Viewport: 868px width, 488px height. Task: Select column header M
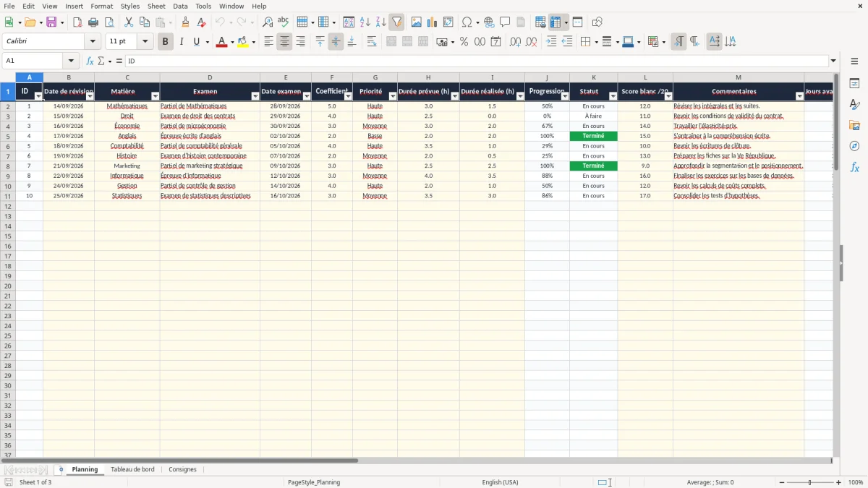coord(739,77)
